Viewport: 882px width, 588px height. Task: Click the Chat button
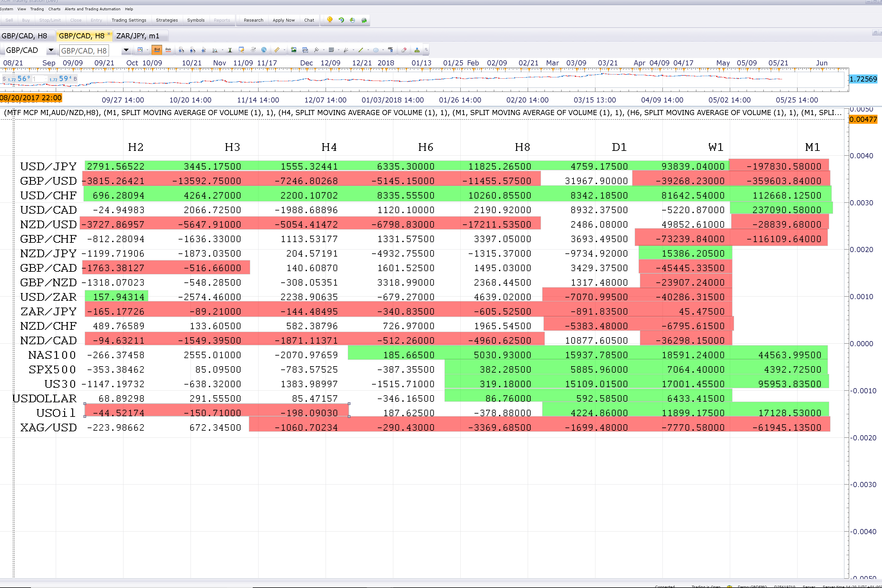309,20
